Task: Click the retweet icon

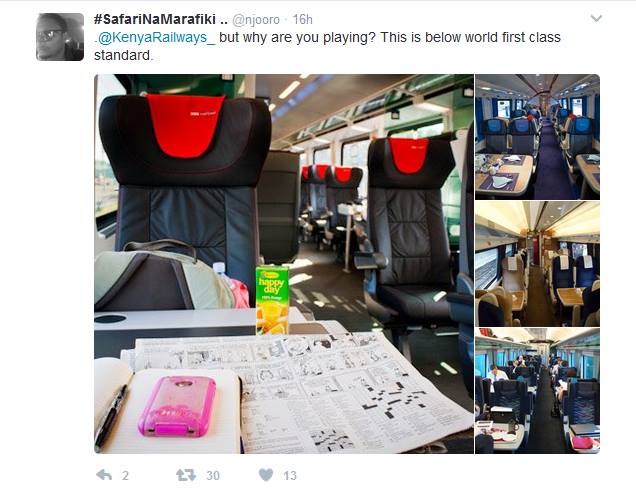Action: click(x=186, y=475)
